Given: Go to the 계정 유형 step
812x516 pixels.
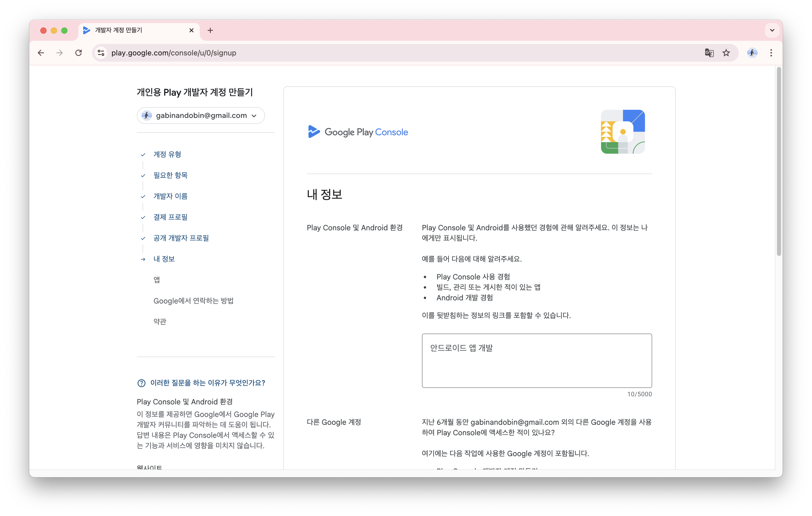Looking at the screenshot, I should pyautogui.click(x=167, y=154).
